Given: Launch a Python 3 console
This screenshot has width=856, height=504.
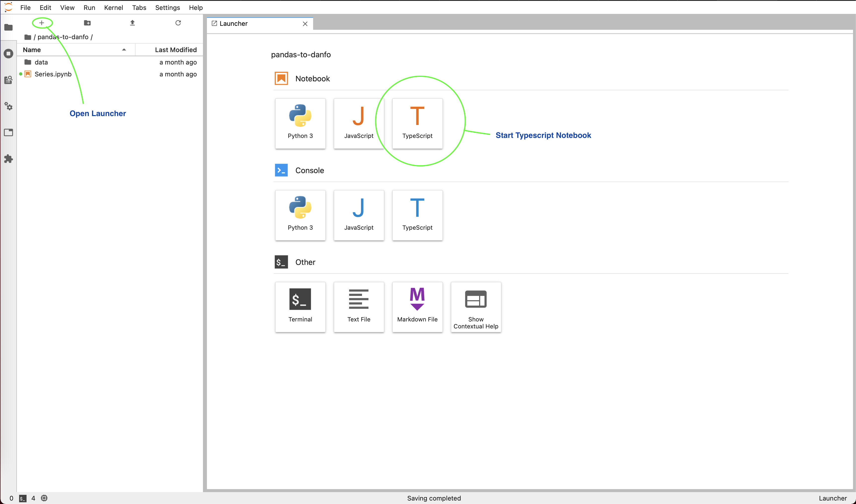Looking at the screenshot, I should pos(300,215).
